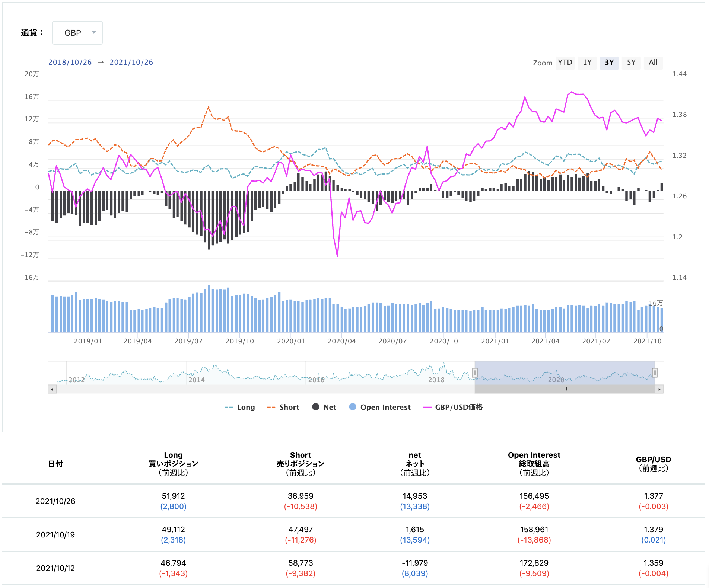
Task: Click the 日付 column header
Action: click(55, 464)
